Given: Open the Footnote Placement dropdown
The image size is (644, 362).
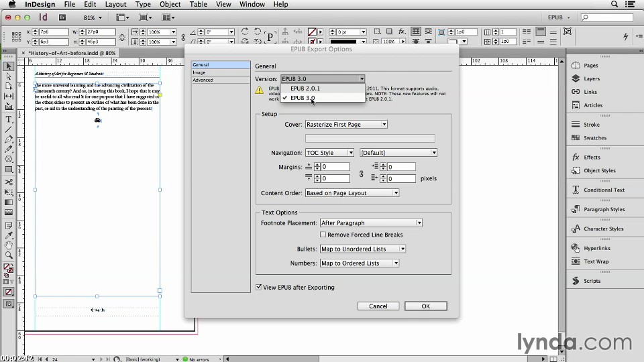Looking at the screenshot, I should pyautogui.click(x=371, y=223).
